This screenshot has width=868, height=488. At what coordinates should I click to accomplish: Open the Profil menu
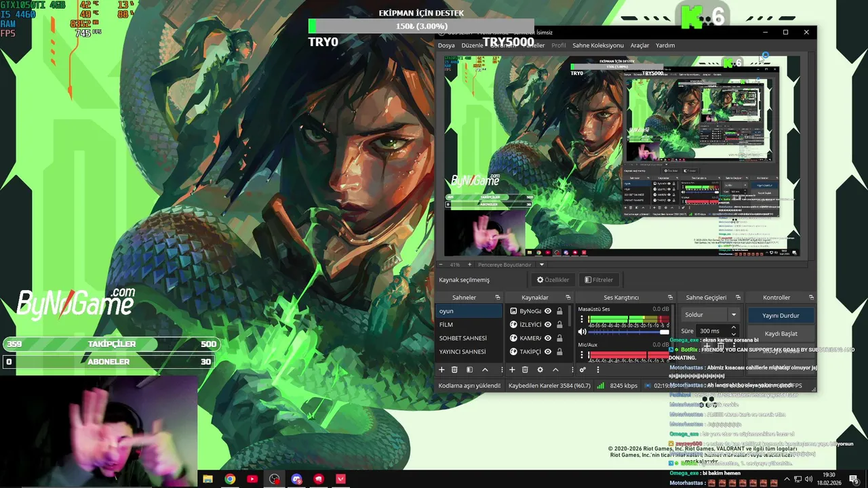(559, 45)
